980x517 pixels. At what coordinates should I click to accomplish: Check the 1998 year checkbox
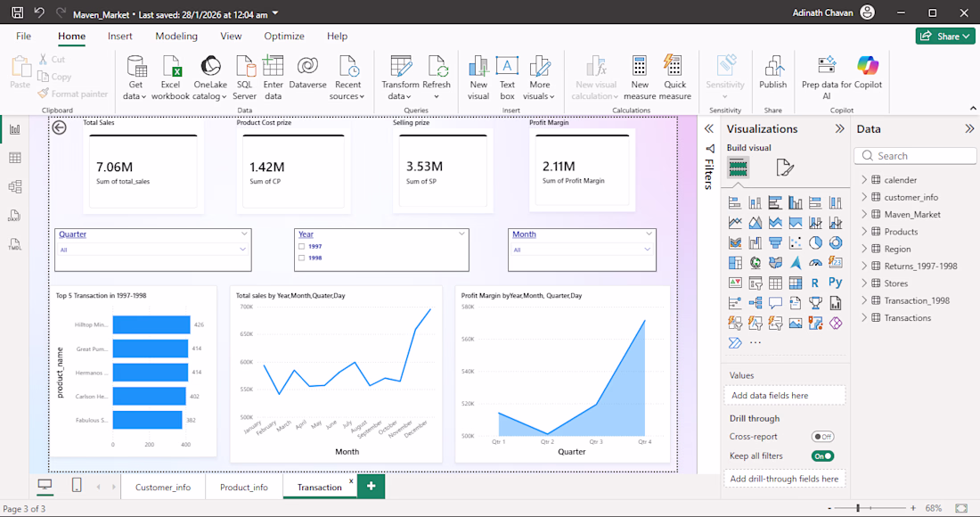tap(302, 258)
